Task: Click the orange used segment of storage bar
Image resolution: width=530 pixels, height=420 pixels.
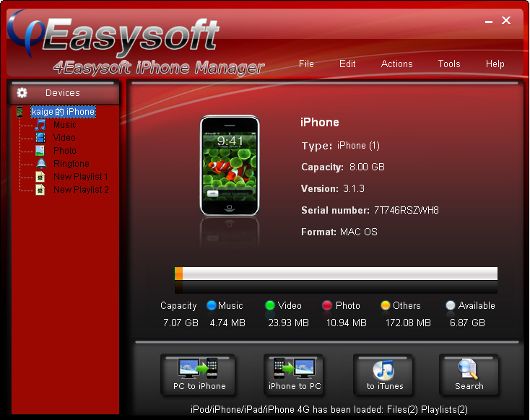Action: [179, 274]
